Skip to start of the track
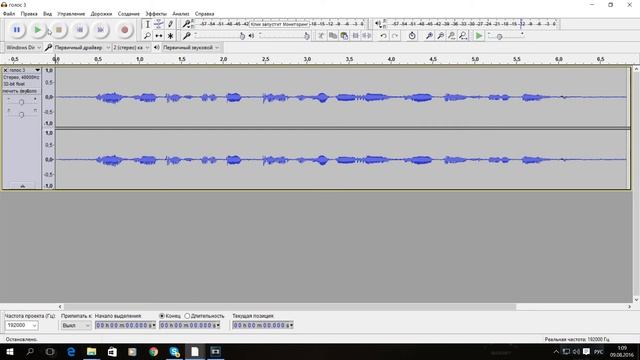Viewport: 640px width, 360px height. point(80,30)
